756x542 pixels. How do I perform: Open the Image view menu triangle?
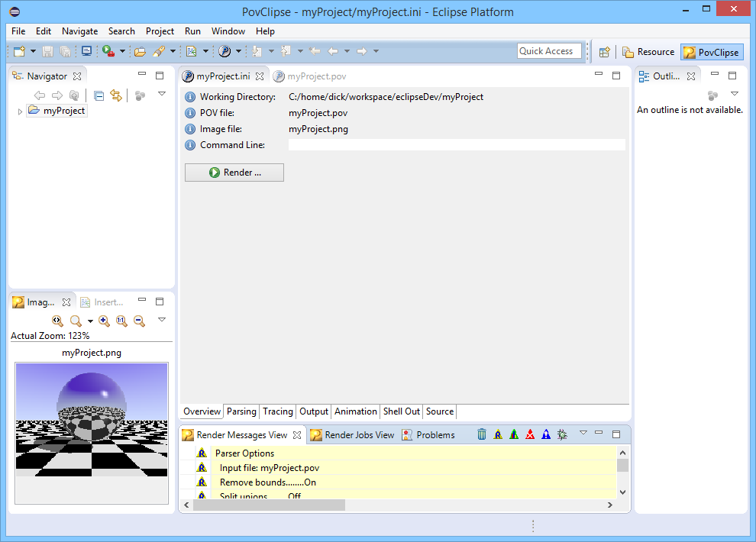[x=162, y=319]
